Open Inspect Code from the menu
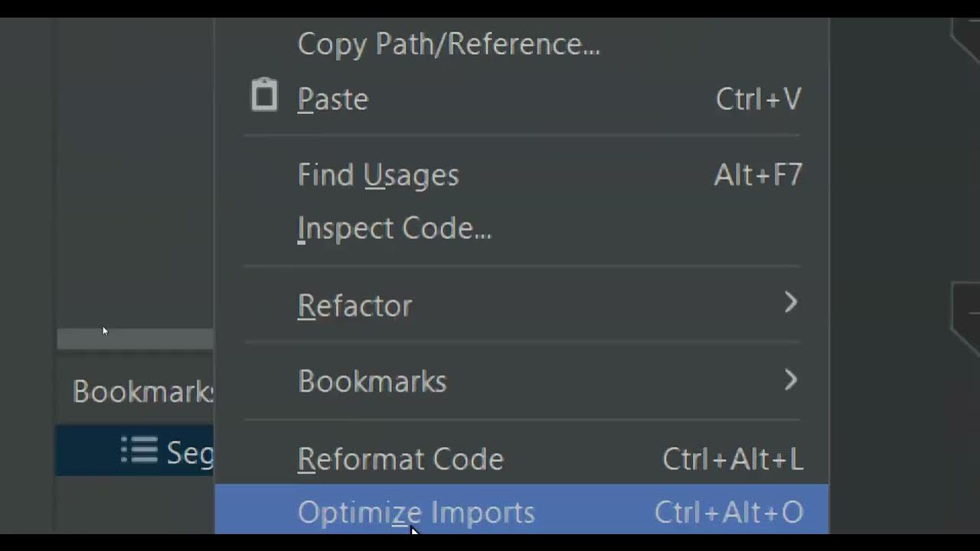The height and width of the screenshot is (551, 980). [x=394, y=228]
